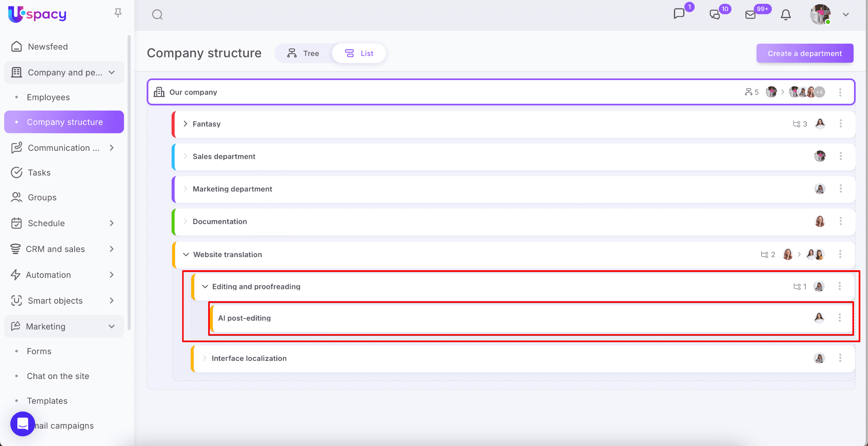Open three-dot menu for Fantasy department
Image resolution: width=868 pixels, height=446 pixels.
[840, 124]
